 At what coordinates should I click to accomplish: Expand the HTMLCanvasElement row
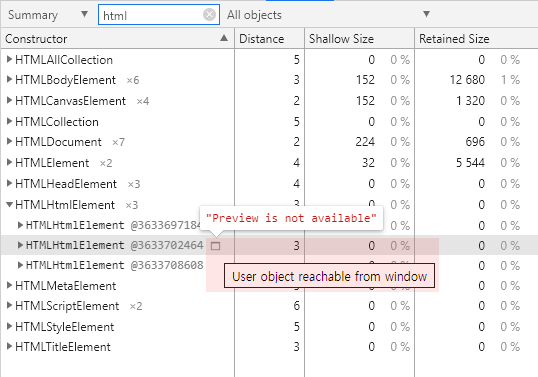pos(10,101)
